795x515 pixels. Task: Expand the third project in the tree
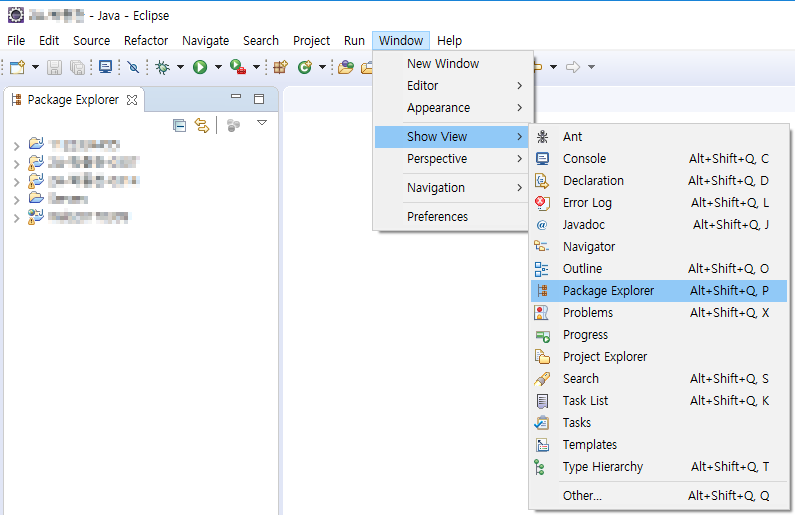17,182
